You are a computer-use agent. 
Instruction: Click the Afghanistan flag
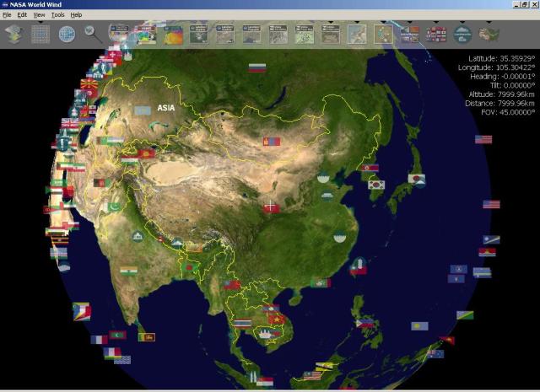coord(102,182)
